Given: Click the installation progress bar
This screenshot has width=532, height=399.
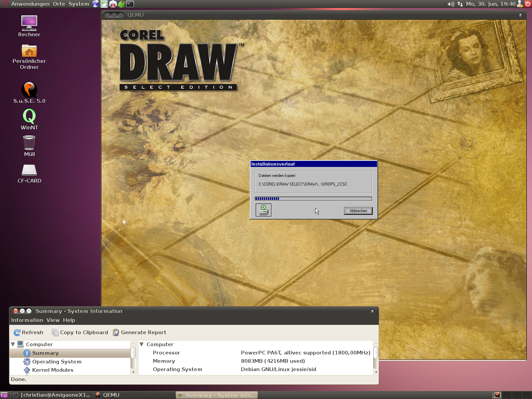Looking at the screenshot, I should coord(313,199).
